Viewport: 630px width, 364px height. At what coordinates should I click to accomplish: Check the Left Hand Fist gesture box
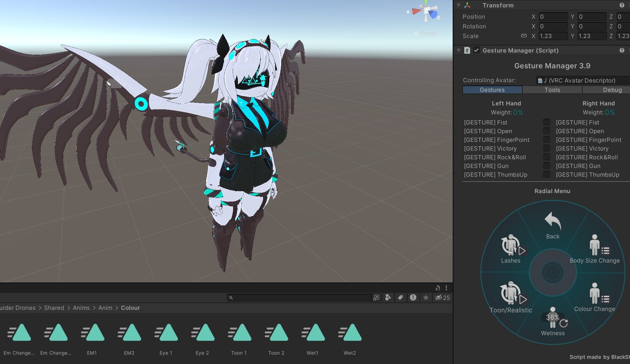tap(546, 122)
